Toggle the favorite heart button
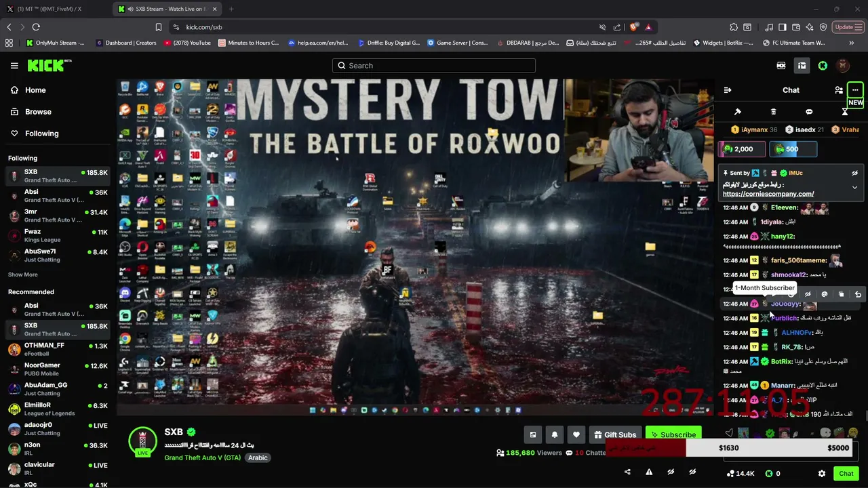The width and height of the screenshot is (868, 488). click(576, 434)
